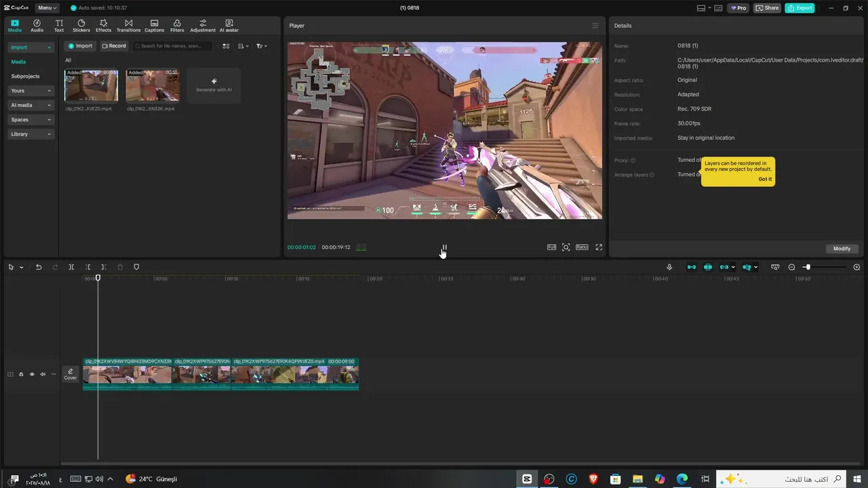The width and height of the screenshot is (868, 488).
Task: Click the Cover button on the track
Action: coord(71,374)
